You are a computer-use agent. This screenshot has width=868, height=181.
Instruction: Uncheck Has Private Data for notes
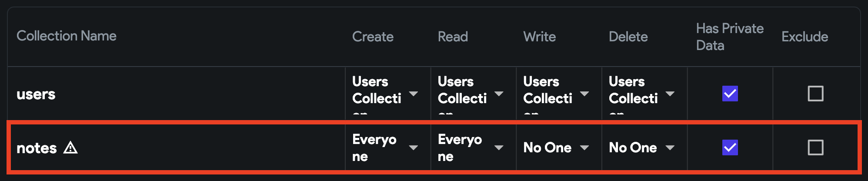[x=730, y=147]
